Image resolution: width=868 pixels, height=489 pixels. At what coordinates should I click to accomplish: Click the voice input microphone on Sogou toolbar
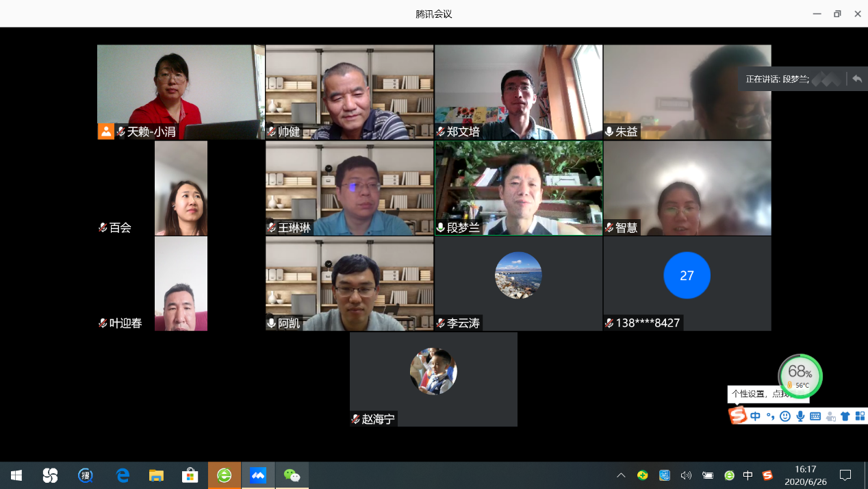800,416
